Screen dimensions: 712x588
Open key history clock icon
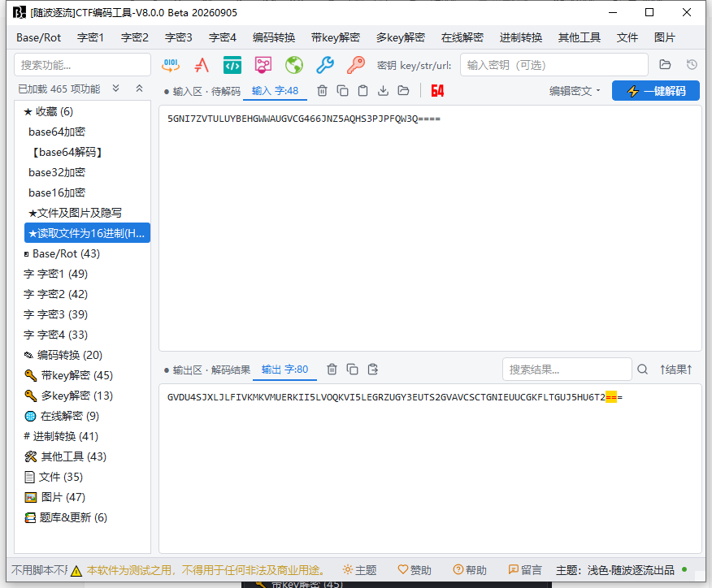[x=692, y=64]
